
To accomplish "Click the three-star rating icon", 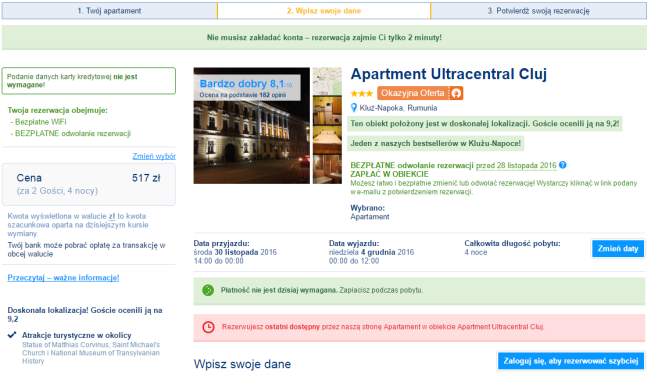I will point(361,94).
